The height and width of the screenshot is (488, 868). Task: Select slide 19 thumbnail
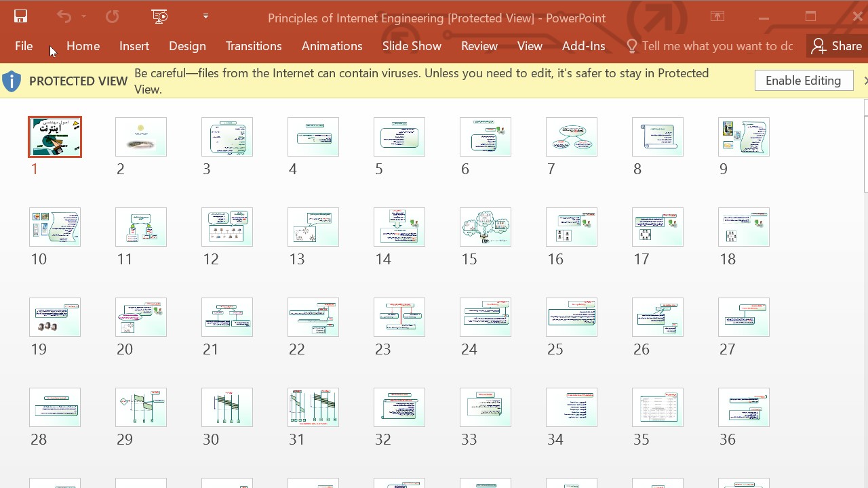click(55, 317)
